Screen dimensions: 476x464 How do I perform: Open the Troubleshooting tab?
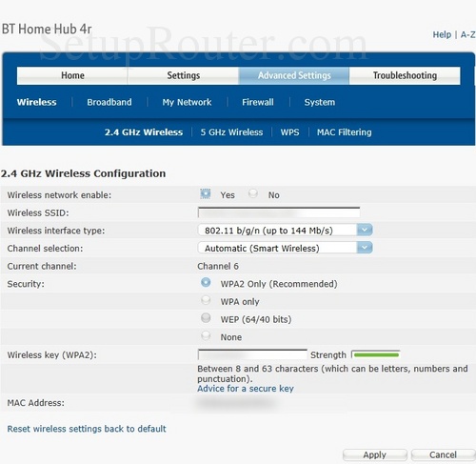pyautogui.click(x=405, y=75)
